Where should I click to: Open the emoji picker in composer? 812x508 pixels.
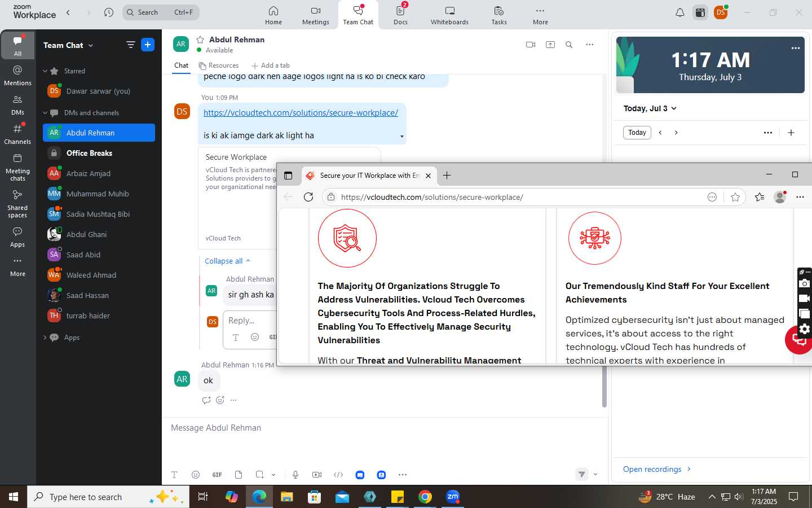pos(196,475)
